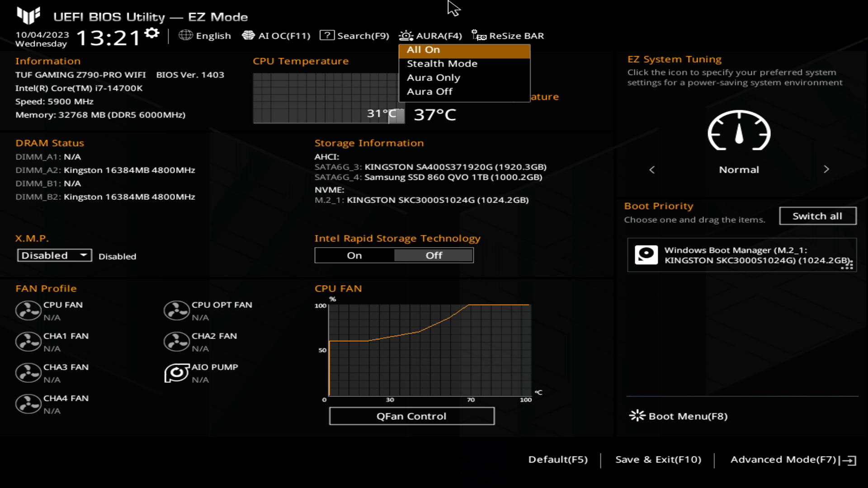Click the ReSize BAR icon

pyautogui.click(x=479, y=35)
